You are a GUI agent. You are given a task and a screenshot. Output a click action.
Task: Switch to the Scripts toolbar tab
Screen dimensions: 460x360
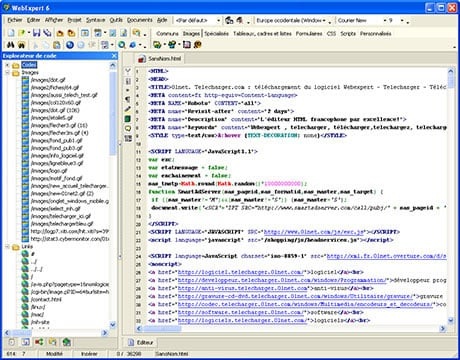pyautogui.click(x=348, y=33)
